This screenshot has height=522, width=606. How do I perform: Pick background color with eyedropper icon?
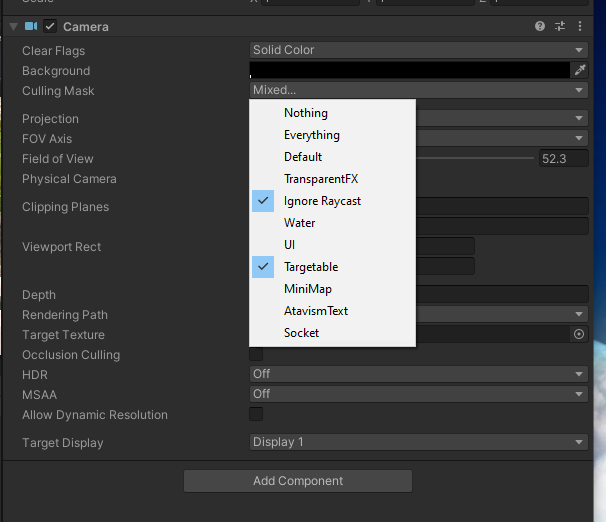click(x=580, y=70)
